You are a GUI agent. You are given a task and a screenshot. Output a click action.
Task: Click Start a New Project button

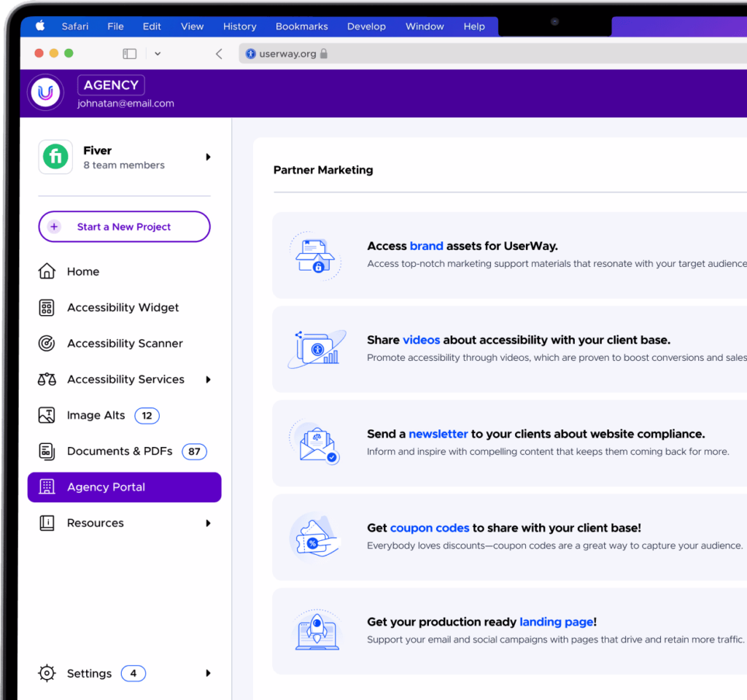point(124,227)
